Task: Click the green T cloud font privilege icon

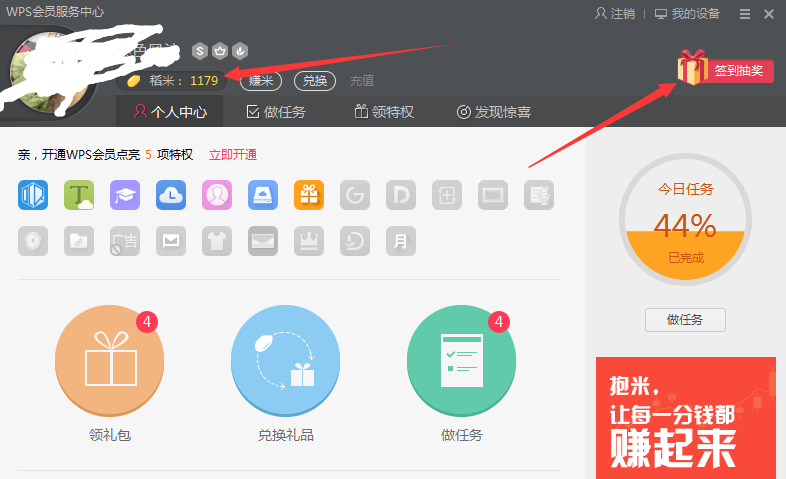Action: tap(79, 195)
